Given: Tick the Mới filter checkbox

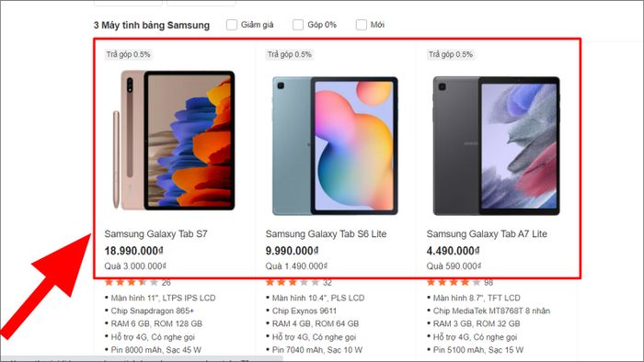Looking at the screenshot, I should (x=361, y=25).
